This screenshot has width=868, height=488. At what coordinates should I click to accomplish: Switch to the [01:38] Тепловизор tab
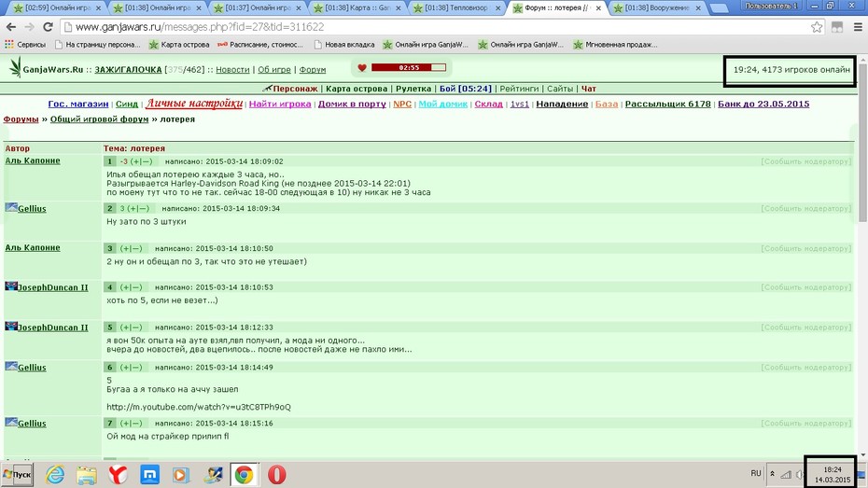[457, 8]
